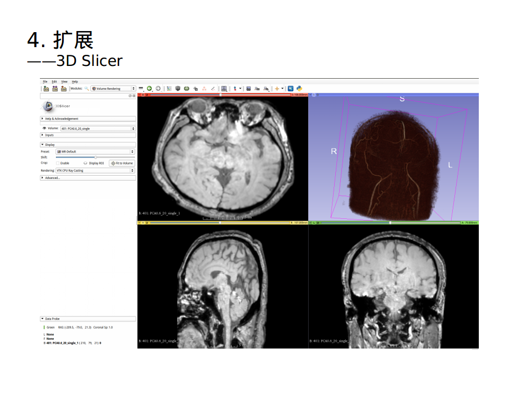
Task: Click the module history list icon
Action: (x=141, y=89)
